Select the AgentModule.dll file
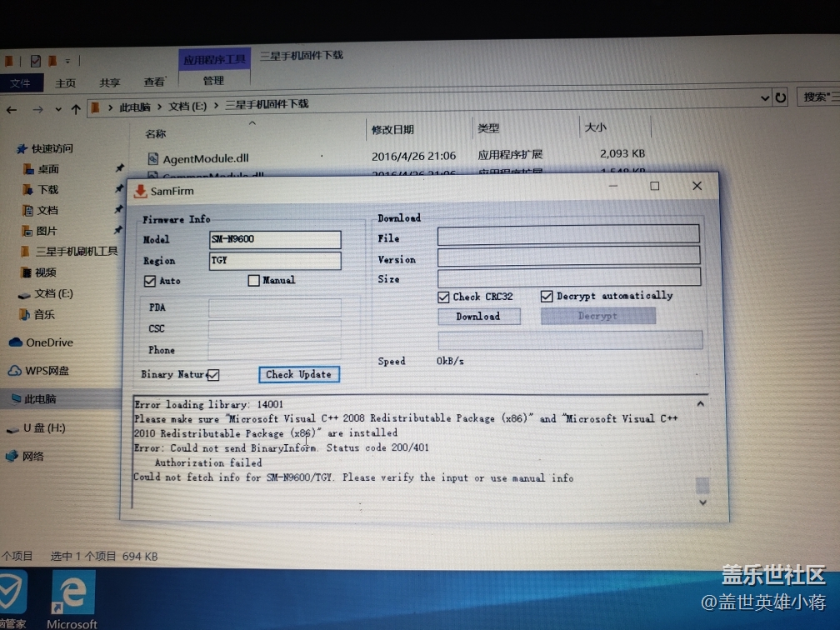 (x=205, y=158)
